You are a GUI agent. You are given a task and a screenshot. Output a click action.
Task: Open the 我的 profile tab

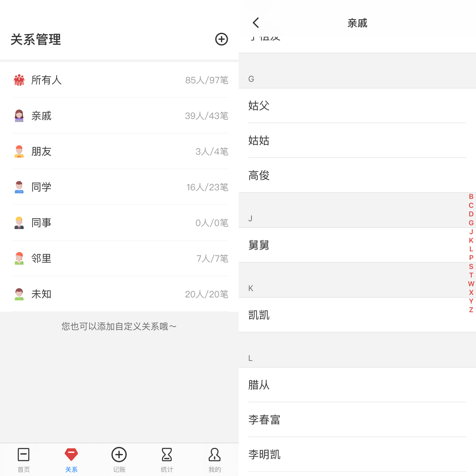(x=214, y=460)
